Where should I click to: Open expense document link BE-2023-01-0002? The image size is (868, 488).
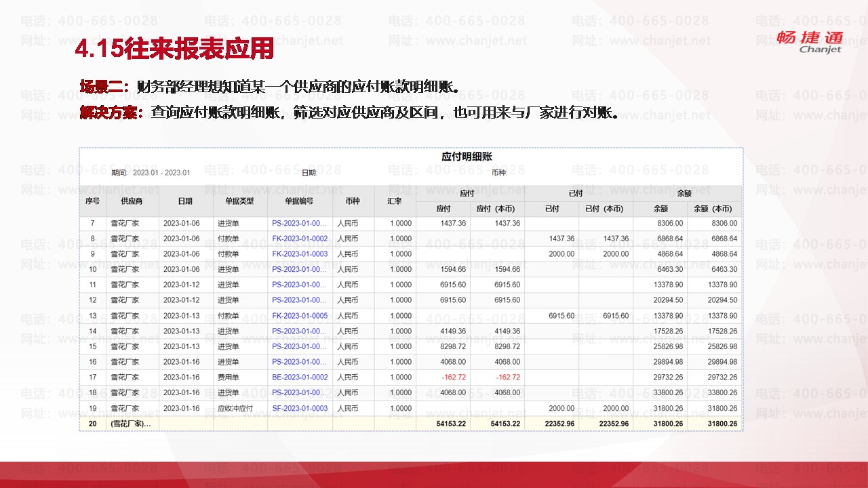click(x=300, y=378)
